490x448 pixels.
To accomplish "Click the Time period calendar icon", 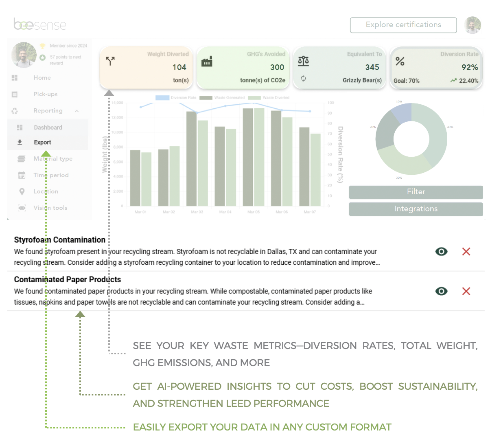I will (x=22, y=175).
